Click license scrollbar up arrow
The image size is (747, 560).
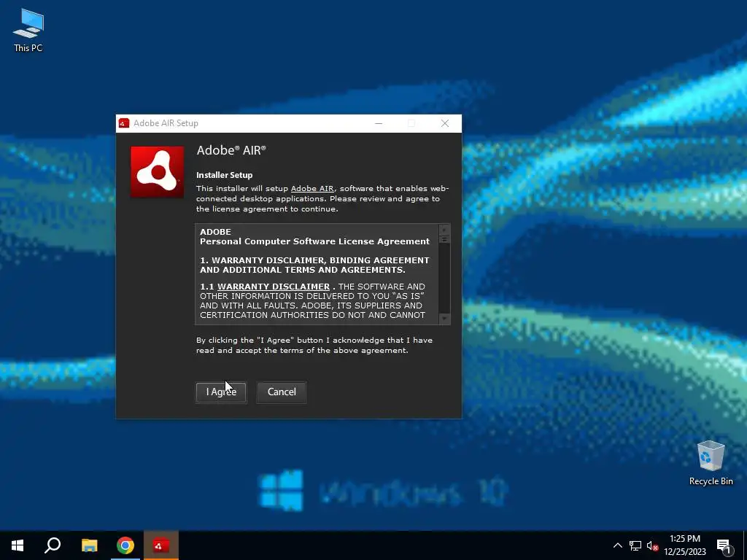pyautogui.click(x=444, y=230)
